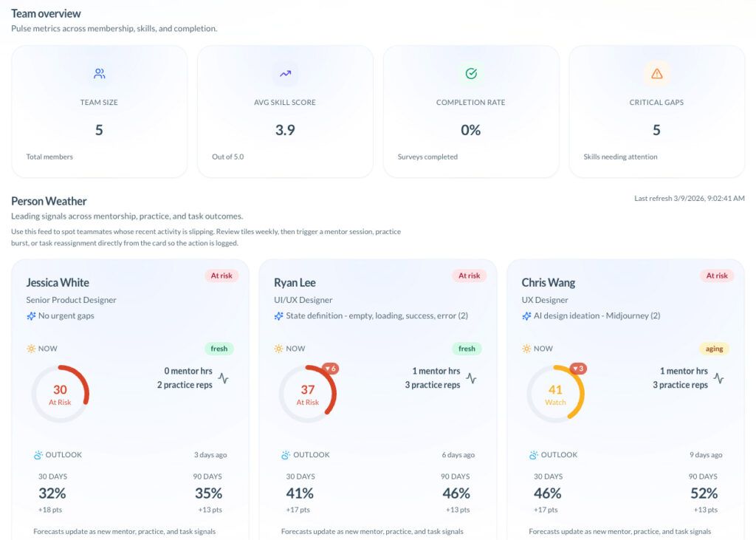The height and width of the screenshot is (540, 756).
Task: Click Jessica White's circular score gauge showing 30
Action: (60, 395)
